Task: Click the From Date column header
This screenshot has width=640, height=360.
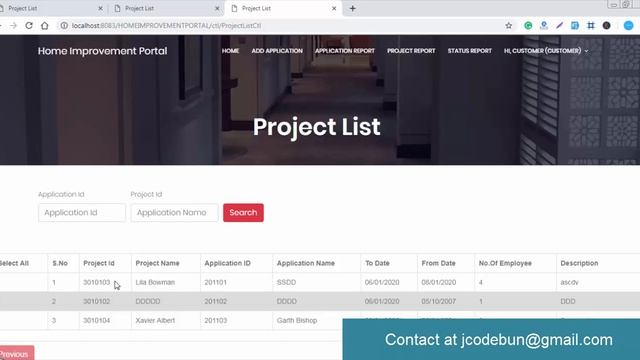Action: click(438, 263)
